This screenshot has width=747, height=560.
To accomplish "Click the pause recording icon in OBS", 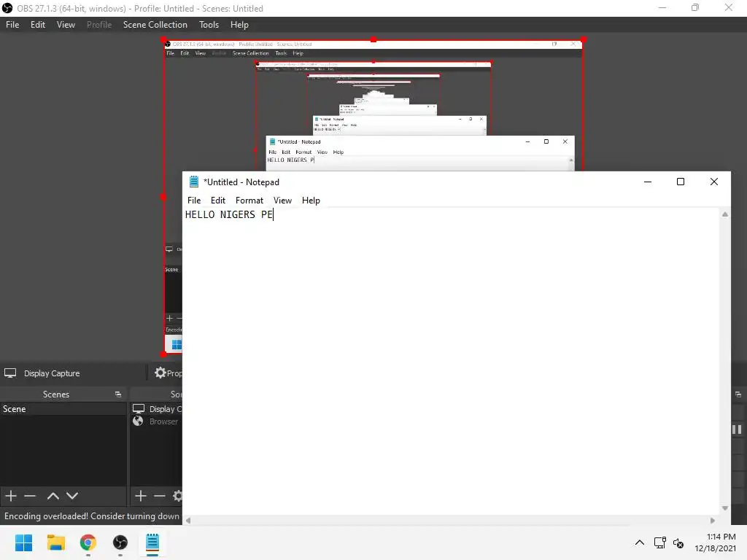I will [737, 429].
